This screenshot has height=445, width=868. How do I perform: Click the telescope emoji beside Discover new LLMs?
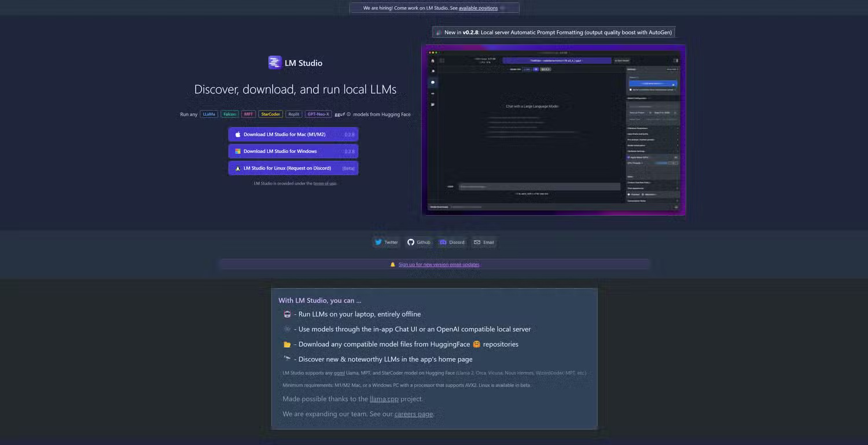point(287,359)
